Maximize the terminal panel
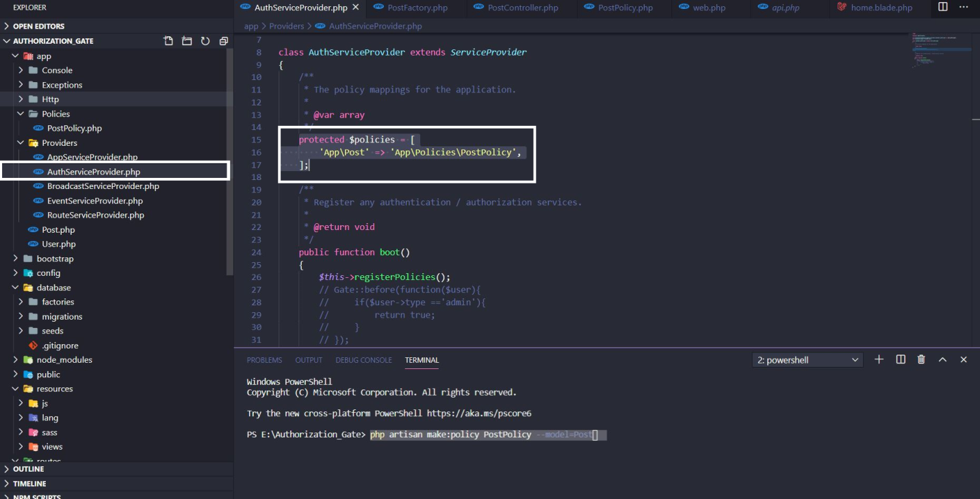980x499 pixels. coord(942,359)
